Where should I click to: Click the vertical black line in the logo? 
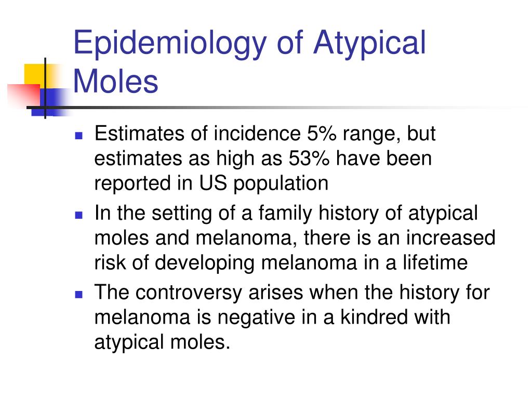point(45,88)
